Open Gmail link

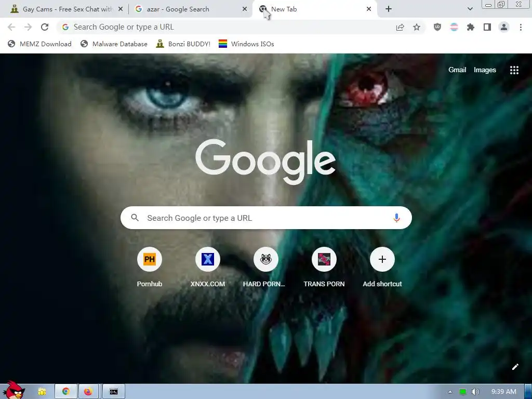(457, 70)
